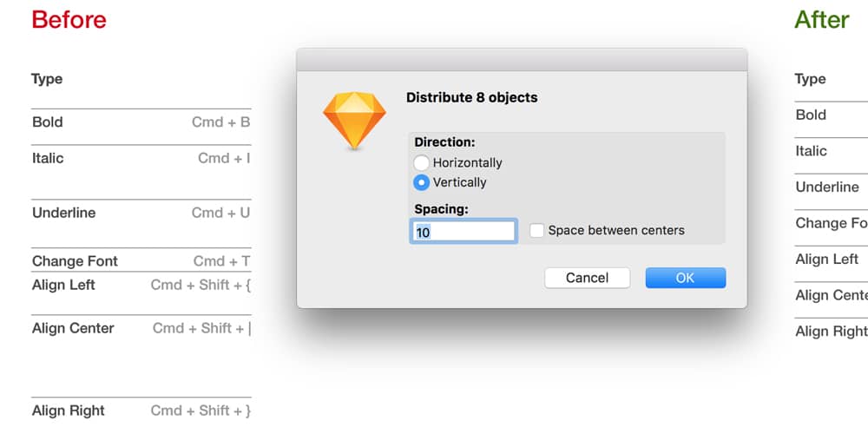The image size is (868, 434).
Task: Enable the Space between centers checkbox
Action: click(x=537, y=231)
